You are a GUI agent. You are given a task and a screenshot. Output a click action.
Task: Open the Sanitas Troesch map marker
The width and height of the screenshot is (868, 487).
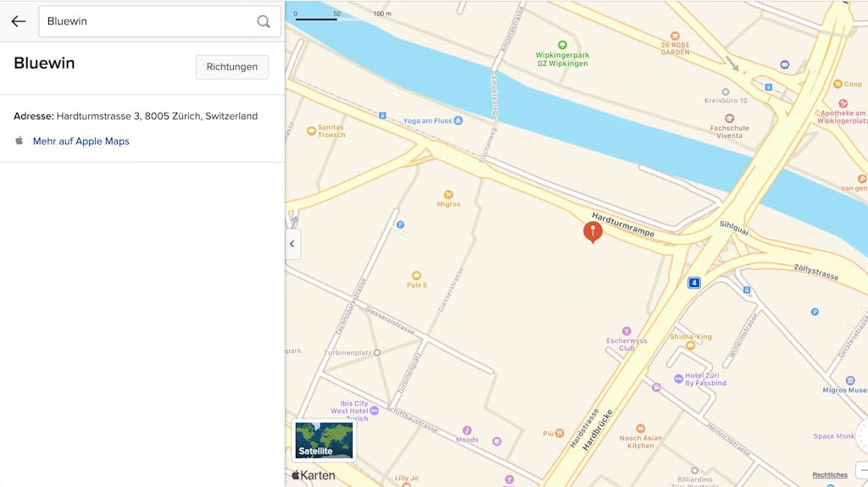pos(311,131)
